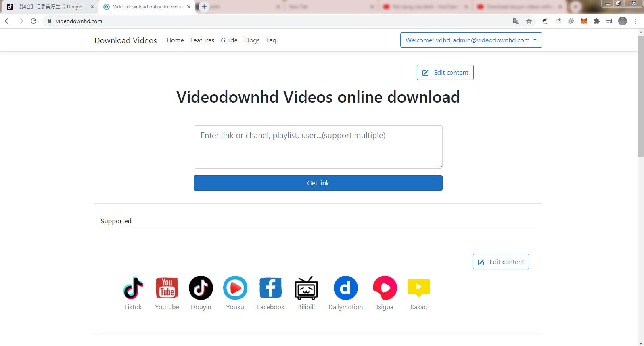
Task: Click the Ixigua platform icon
Action: tap(385, 288)
